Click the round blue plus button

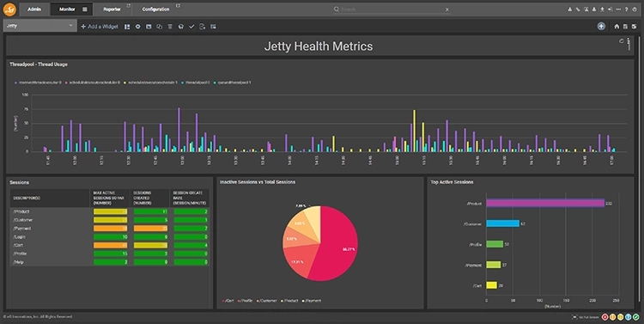(601, 27)
